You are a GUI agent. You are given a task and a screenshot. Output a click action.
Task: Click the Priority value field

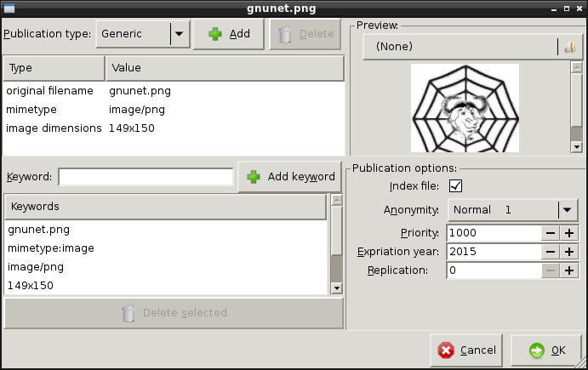pos(494,233)
